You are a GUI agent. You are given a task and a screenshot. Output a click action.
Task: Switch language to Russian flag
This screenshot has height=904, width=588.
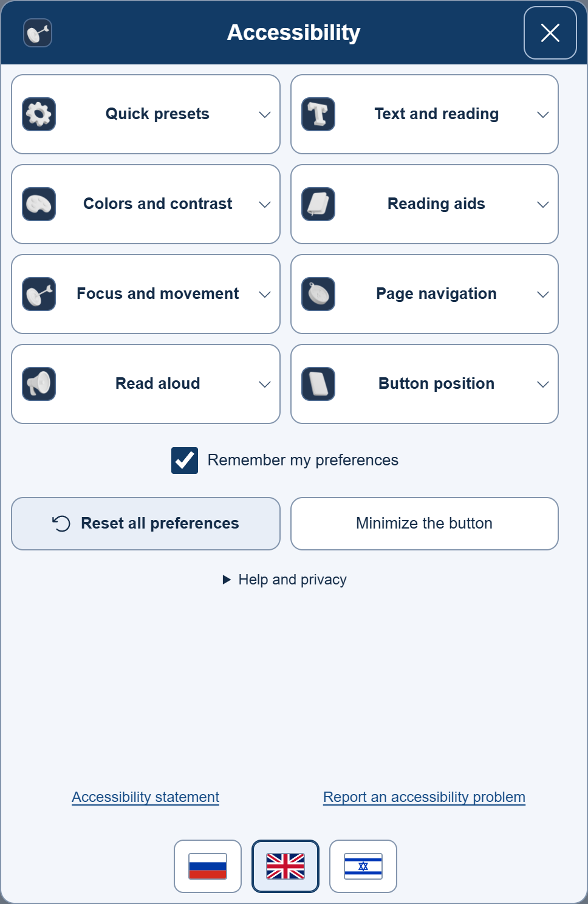(x=208, y=866)
